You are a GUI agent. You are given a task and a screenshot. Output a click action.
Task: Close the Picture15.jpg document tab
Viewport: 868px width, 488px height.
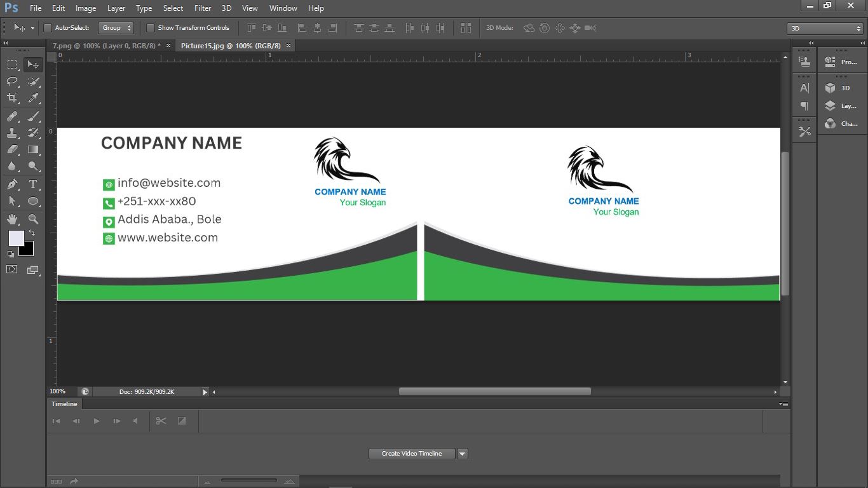[x=288, y=46]
